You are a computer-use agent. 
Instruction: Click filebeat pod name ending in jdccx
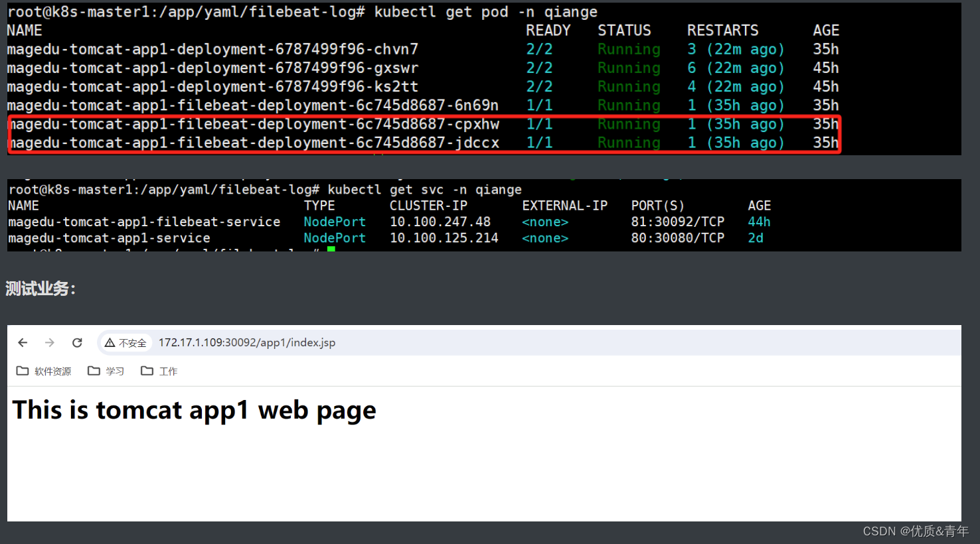[x=252, y=143]
